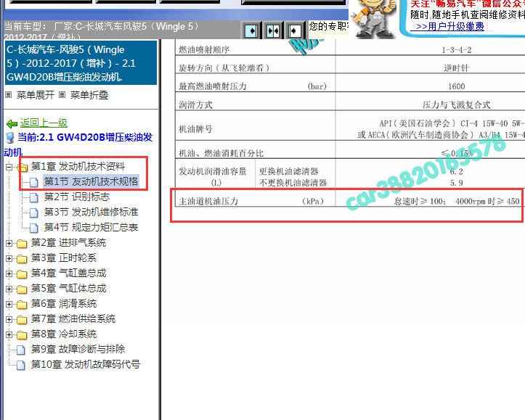Screen dimensions: 525x420
Task: Click 主油道机油压力 row label
Action: coord(208,202)
